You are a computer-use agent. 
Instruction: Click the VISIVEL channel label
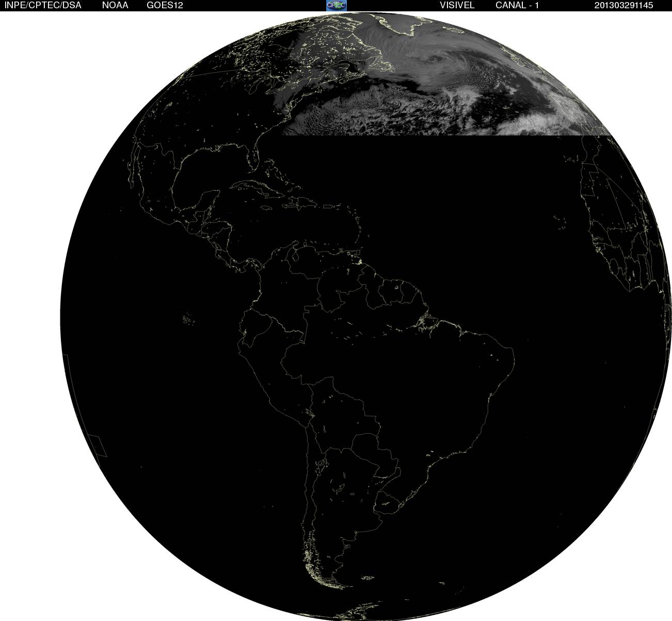457,5
